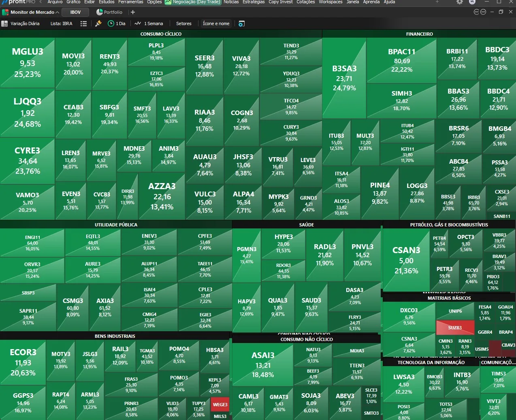Image resolution: width=516 pixels, height=420 pixels.
Task: Click the red WEGE3 tile
Action: tap(220, 405)
